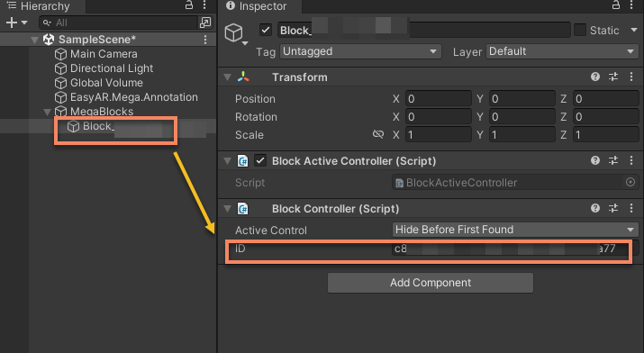
Task: Open the Inspector panel kebab menu
Action: click(631, 5)
